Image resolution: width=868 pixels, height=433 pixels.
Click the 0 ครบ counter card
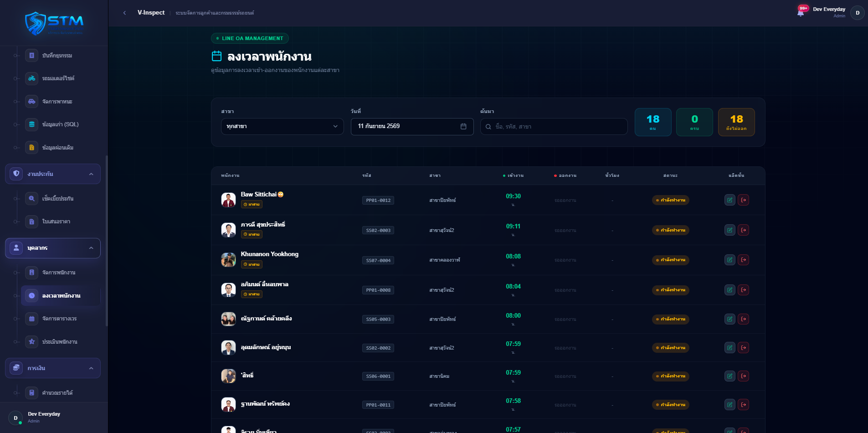click(694, 122)
